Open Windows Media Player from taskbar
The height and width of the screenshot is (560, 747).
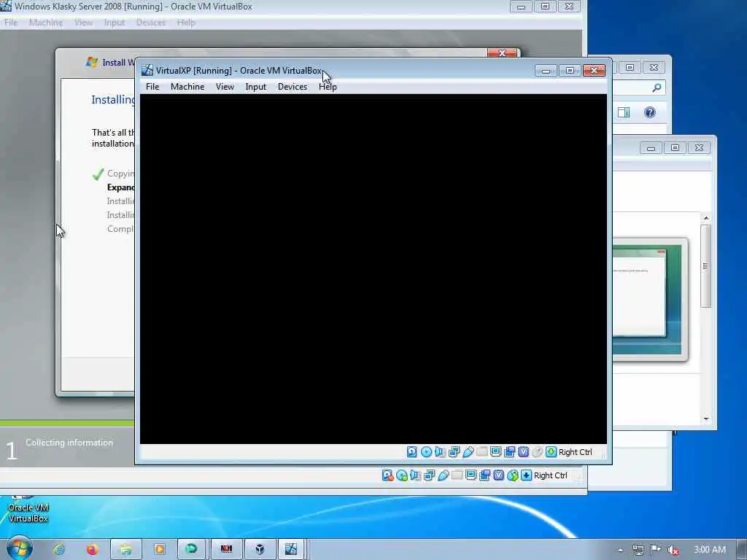(x=159, y=550)
